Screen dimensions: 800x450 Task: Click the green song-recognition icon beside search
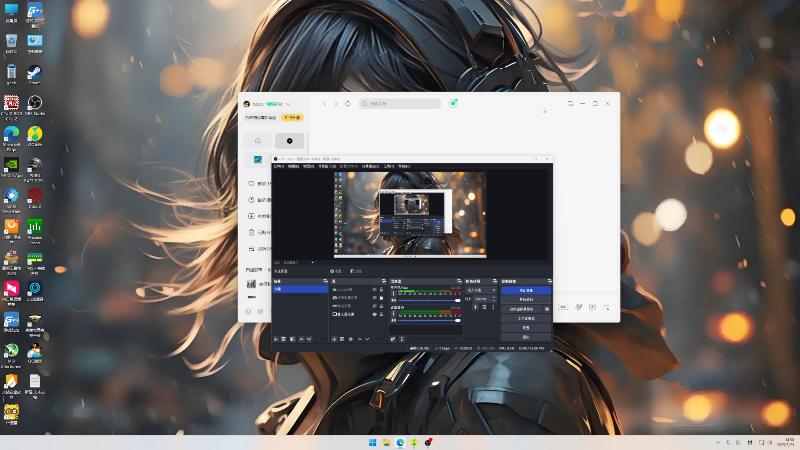pos(453,103)
